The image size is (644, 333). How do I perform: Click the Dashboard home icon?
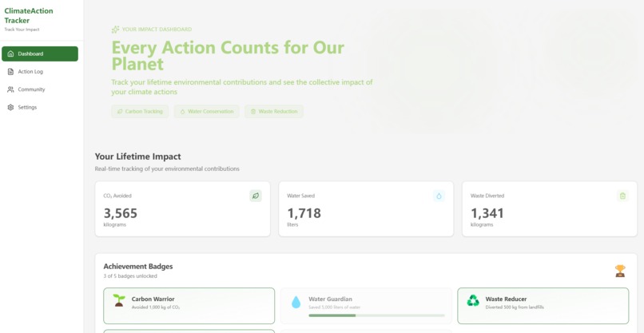pos(10,54)
